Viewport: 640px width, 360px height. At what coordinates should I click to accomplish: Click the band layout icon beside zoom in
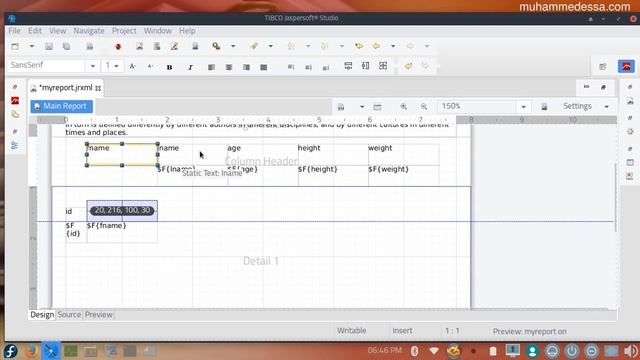[377, 107]
